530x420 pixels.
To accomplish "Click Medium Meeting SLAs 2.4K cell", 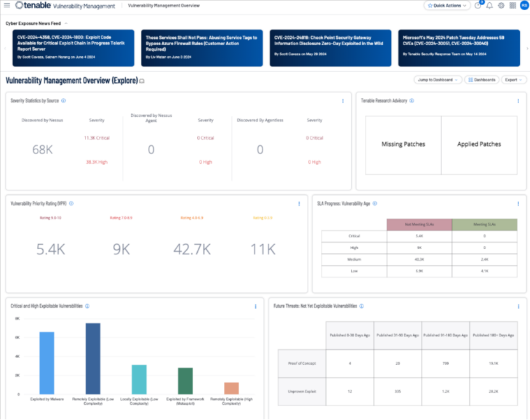I will tap(485, 259).
